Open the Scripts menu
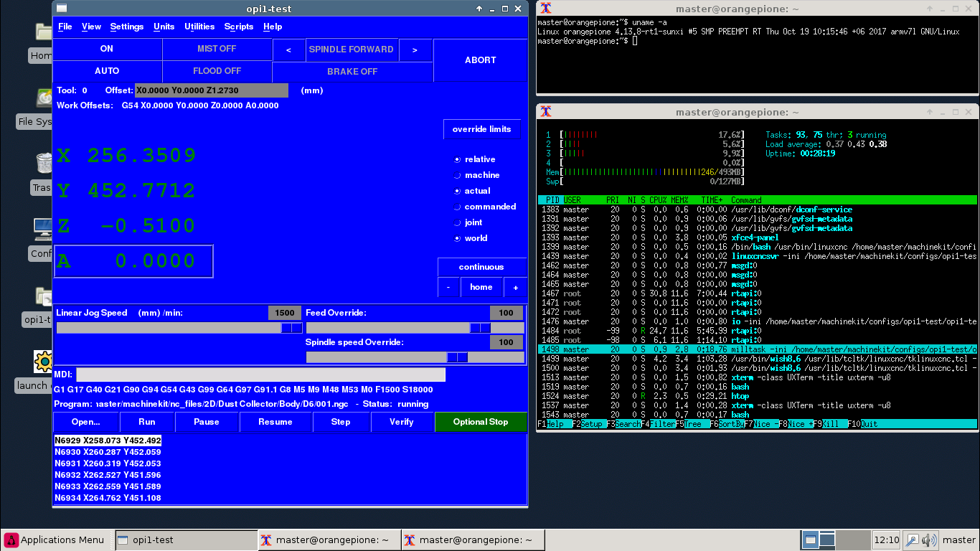The image size is (980, 551). coord(239,27)
